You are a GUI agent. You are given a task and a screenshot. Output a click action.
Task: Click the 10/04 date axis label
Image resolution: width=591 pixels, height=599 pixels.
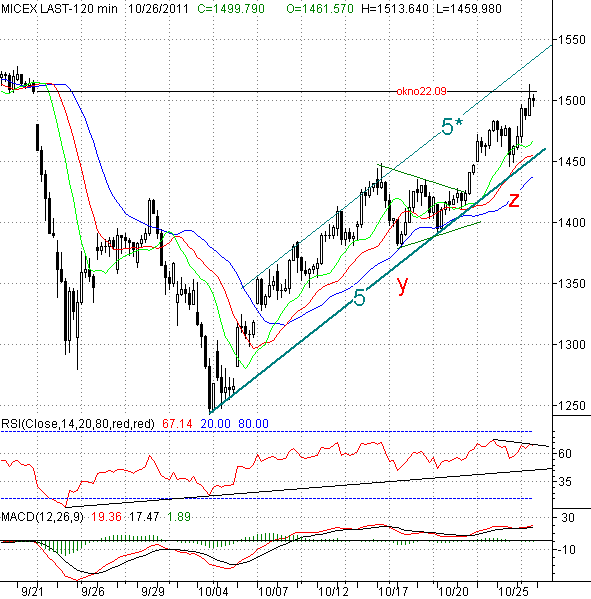[x=213, y=591]
